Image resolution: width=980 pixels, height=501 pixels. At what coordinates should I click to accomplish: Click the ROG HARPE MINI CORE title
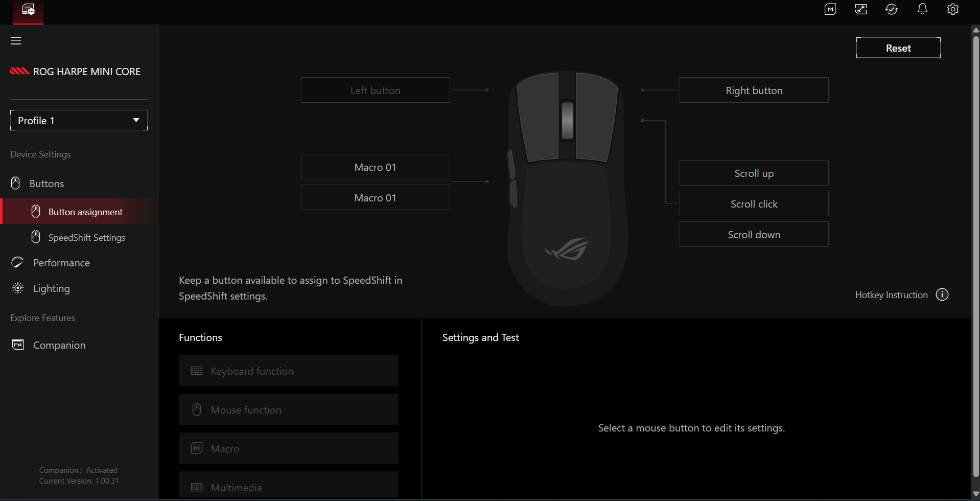(x=86, y=72)
